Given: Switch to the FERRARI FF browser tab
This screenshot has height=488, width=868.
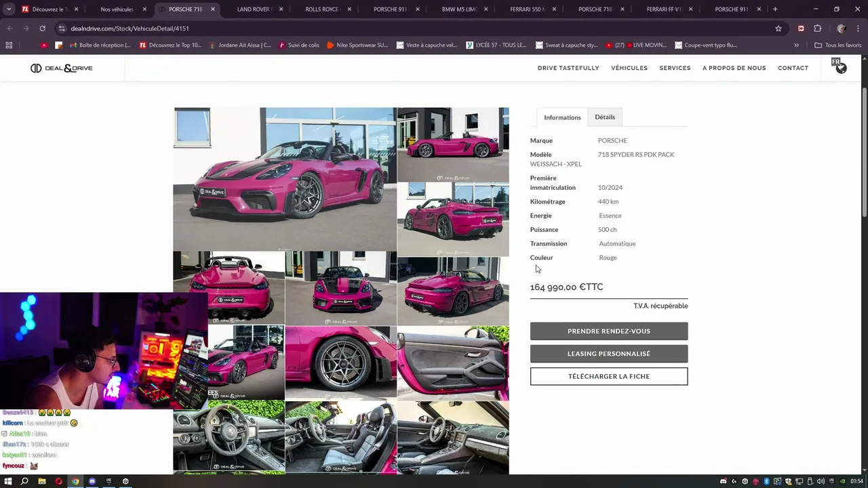Looking at the screenshot, I should [664, 9].
